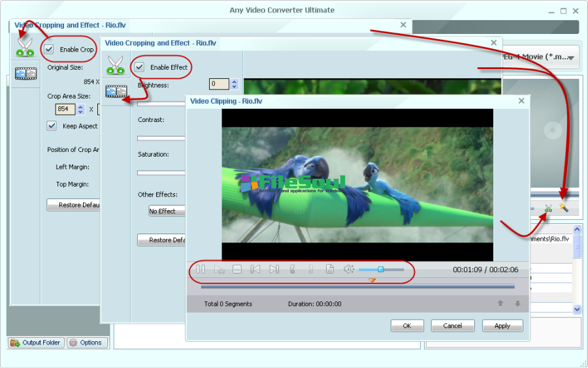Uncheck the Enable Effect checkbox
Viewport: 588px width, 368px height.
tap(139, 67)
